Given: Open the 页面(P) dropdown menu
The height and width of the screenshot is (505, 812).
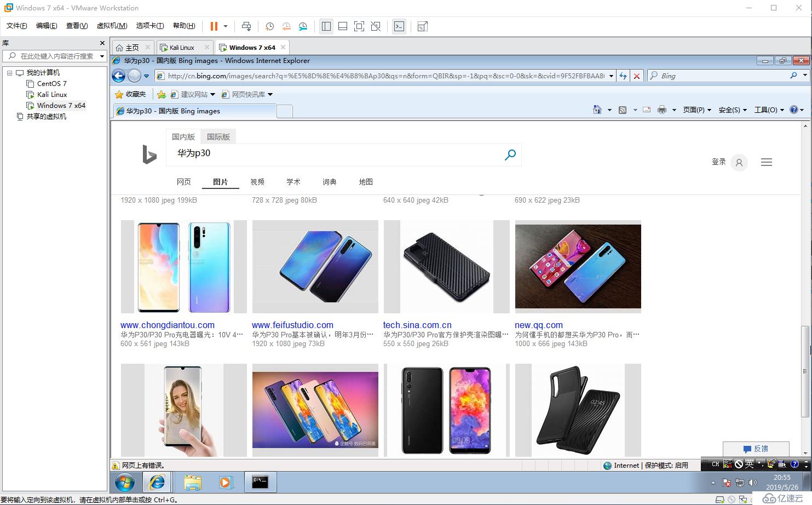Looking at the screenshot, I should click(x=697, y=110).
